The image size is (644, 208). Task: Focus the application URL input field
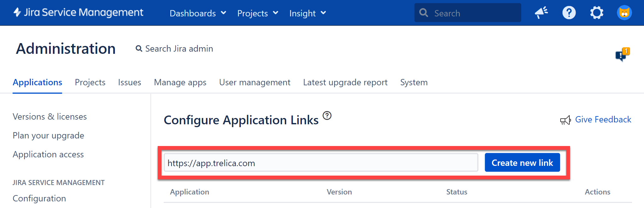click(321, 163)
